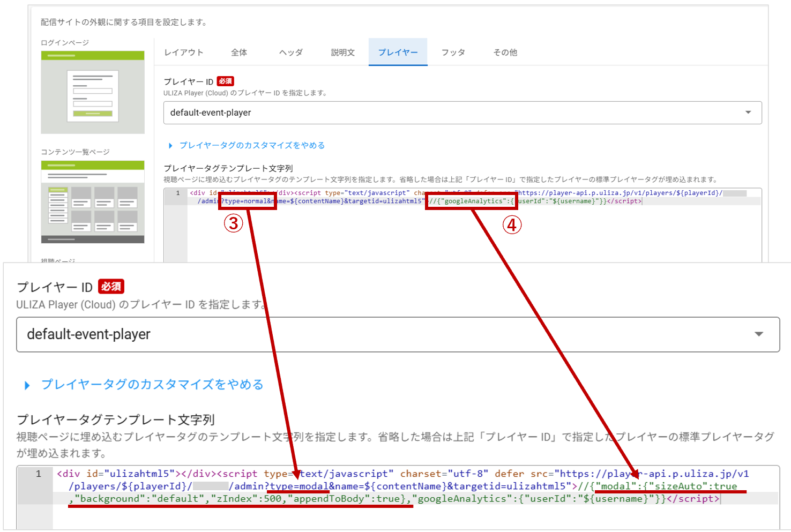Click line number 1 in the enlarged editor
This screenshot has height=532, width=791.
pyautogui.click(x=39, y=474)
